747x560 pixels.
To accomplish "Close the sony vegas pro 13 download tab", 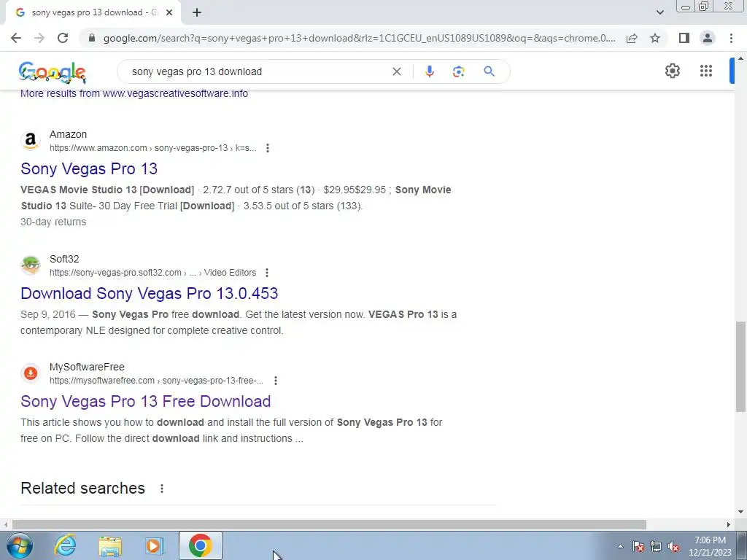I will pos(169,12).
